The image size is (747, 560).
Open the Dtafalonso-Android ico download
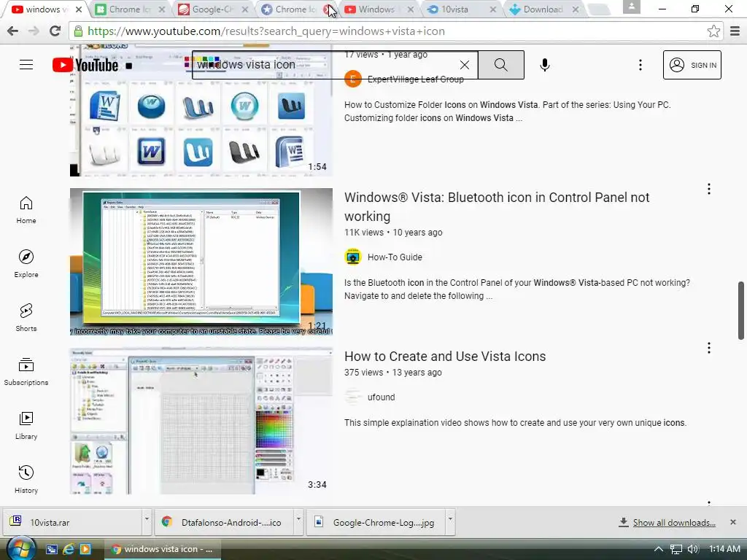click(224, 522)
